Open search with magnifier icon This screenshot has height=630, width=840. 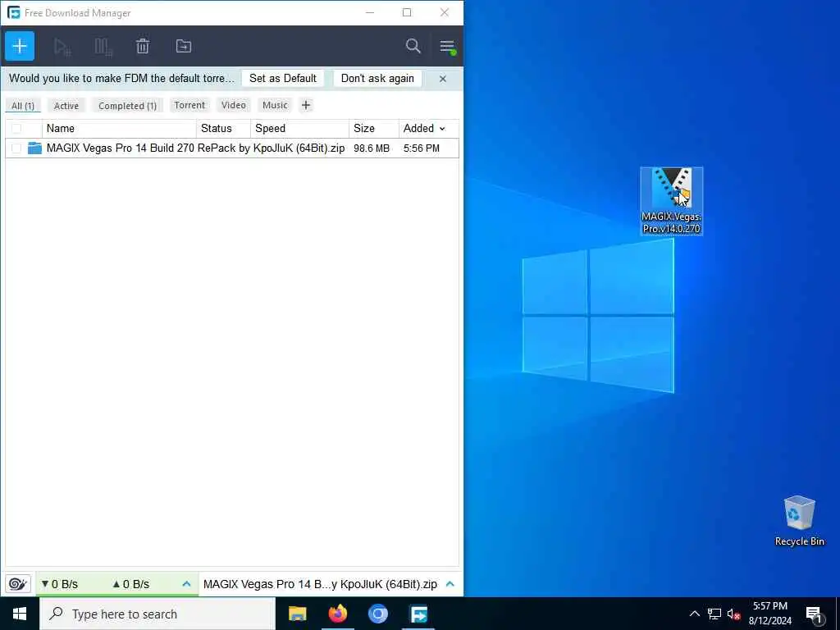tap(413, 46)
